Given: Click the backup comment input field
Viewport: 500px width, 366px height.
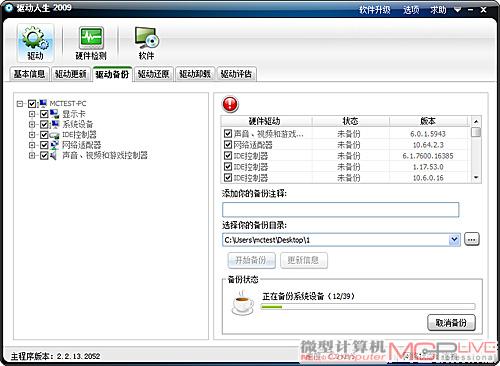Looking at the screenshot, I should (x=341, y=210).
